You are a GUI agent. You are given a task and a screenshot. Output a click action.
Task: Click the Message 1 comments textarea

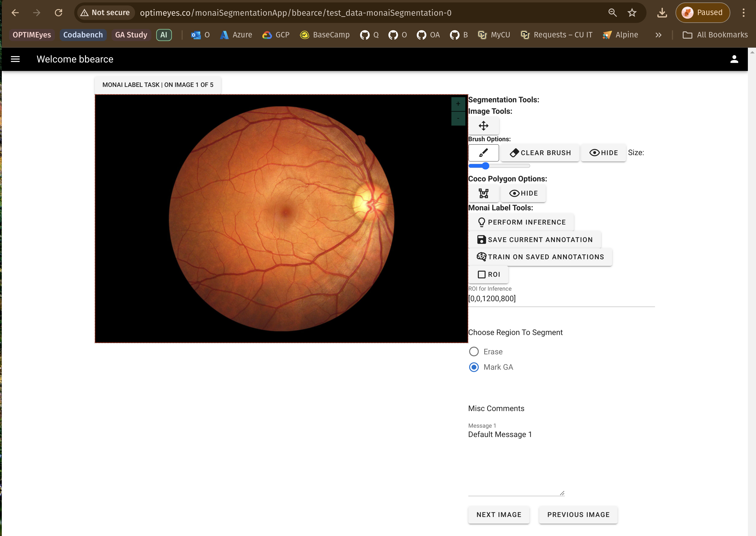tap(516, 462)
